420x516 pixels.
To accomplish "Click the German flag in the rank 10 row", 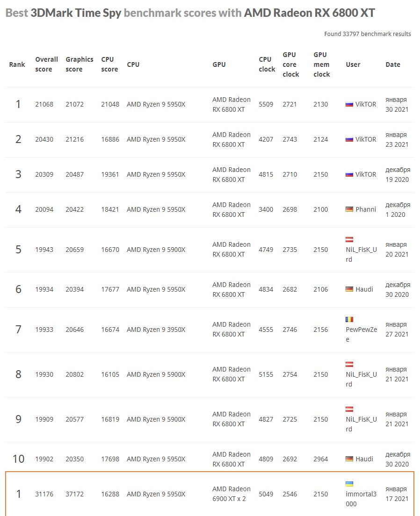I will 349,459.
